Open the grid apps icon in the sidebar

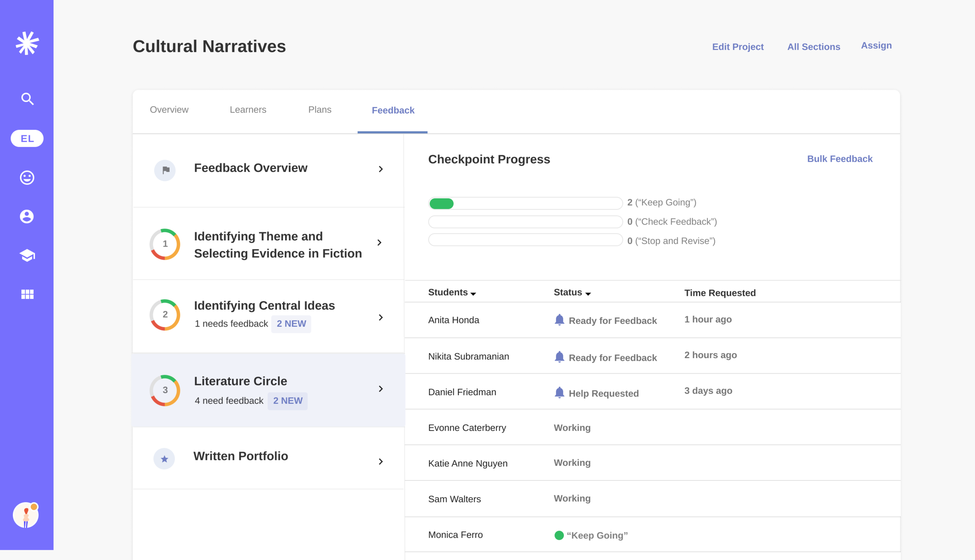[27, 294]
